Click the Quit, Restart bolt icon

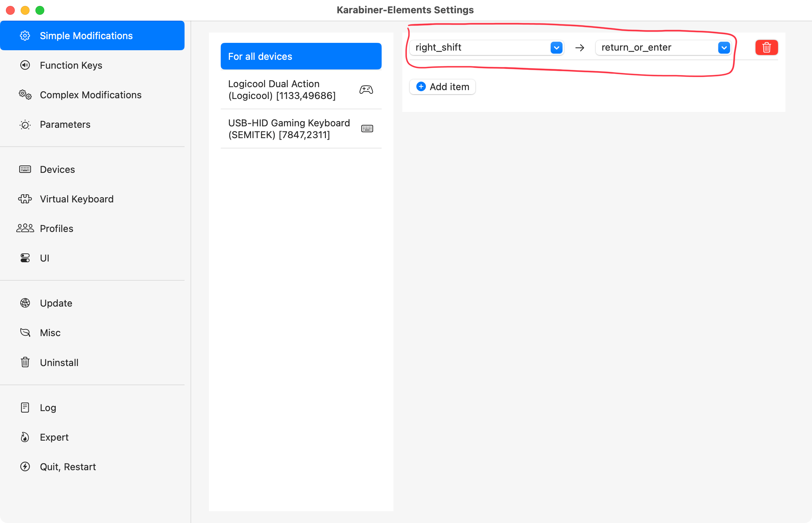pyautogui.click(x=25, y=467)
